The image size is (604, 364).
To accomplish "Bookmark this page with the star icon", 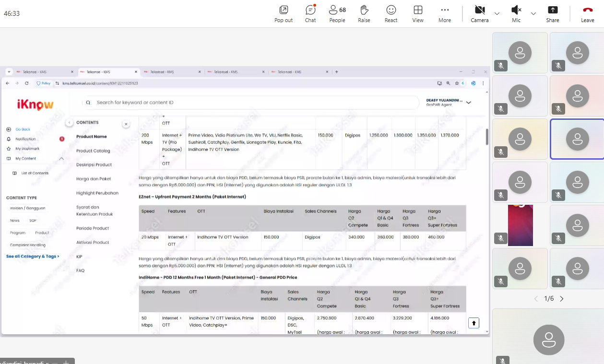I will (457, 83).
